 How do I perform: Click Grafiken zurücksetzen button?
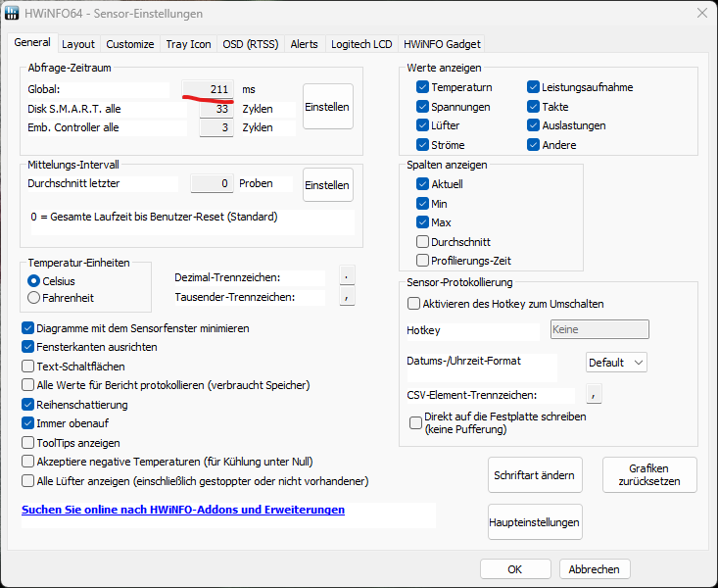pyautogui.click(x=649, y=474)
